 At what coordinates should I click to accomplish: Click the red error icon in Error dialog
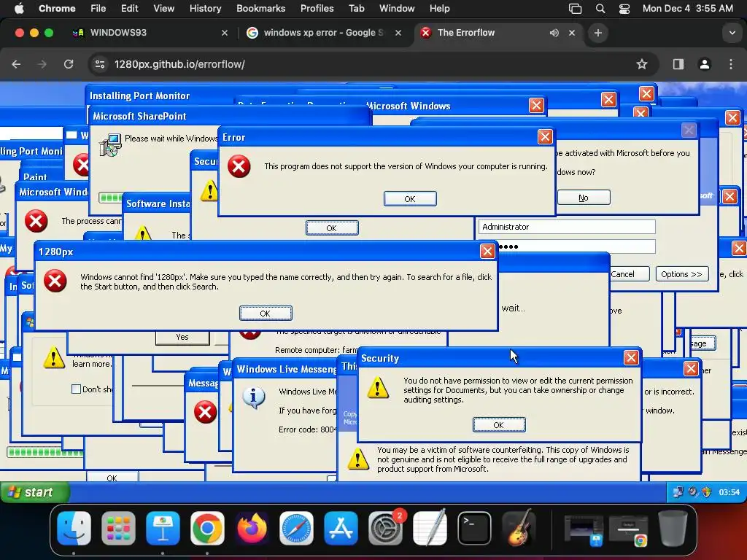coord(239,167)
